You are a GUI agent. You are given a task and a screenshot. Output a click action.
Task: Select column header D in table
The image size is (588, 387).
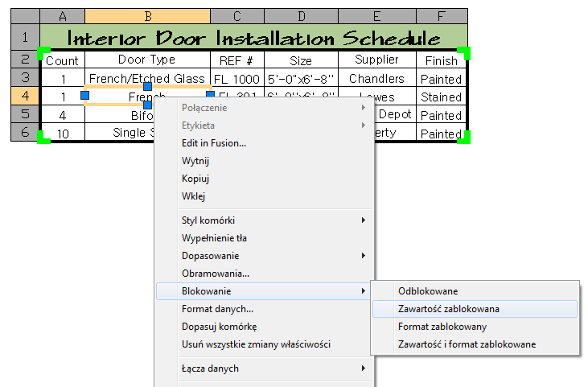click(301, 16)
